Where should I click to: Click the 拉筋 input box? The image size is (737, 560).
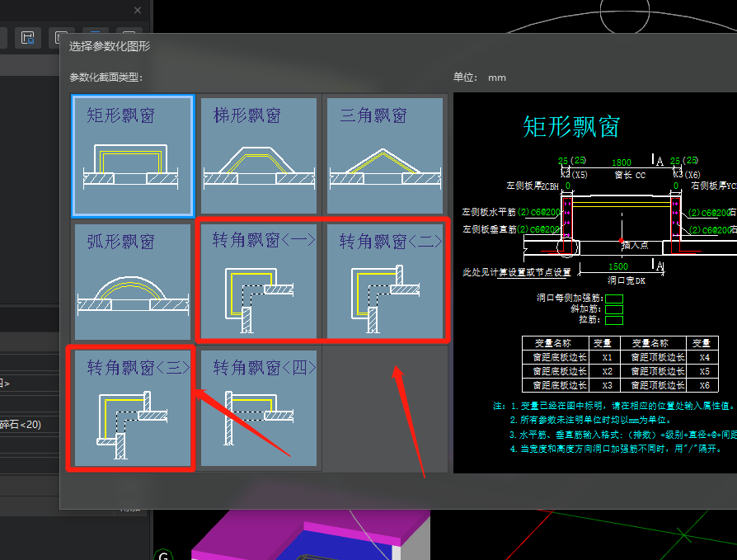[614, 320]
